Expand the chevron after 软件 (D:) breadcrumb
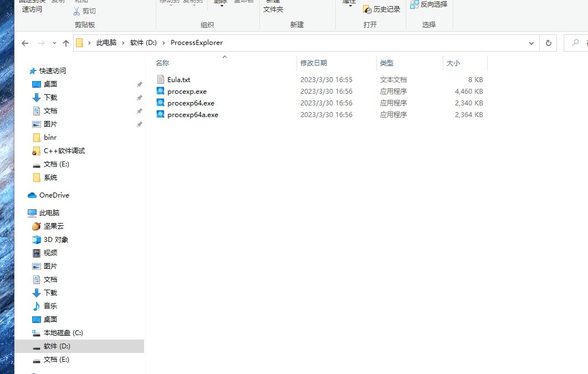Screen dimensions: 588x374 163,43
